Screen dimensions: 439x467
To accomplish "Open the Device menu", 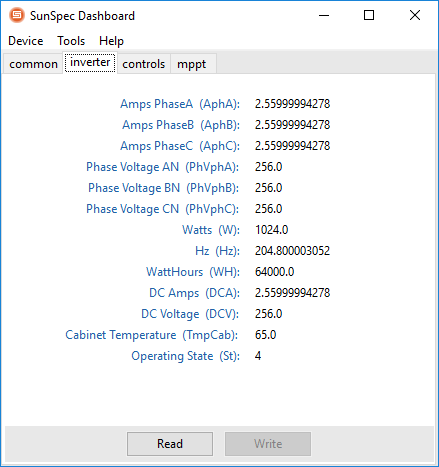I will point(26,41).
